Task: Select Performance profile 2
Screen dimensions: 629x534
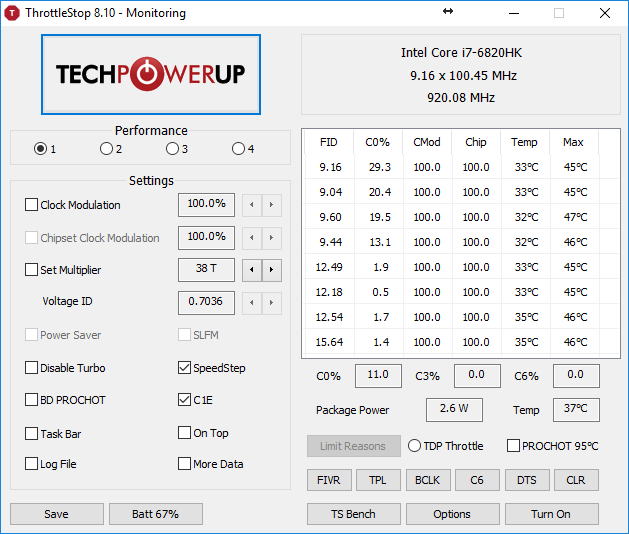Action: (x=106, y=149)
